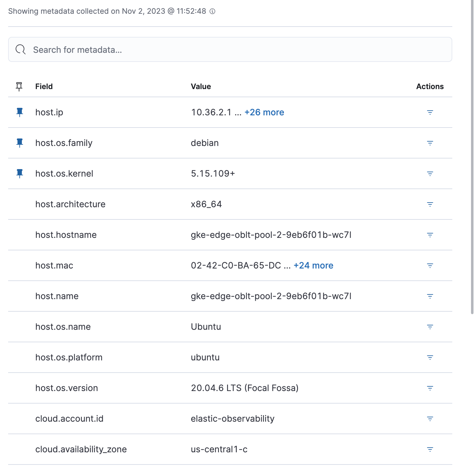This screenshot has width=476, height=467.
Task: Click the filter icon for cloud.account.id
Action: (x=430, y=419)
